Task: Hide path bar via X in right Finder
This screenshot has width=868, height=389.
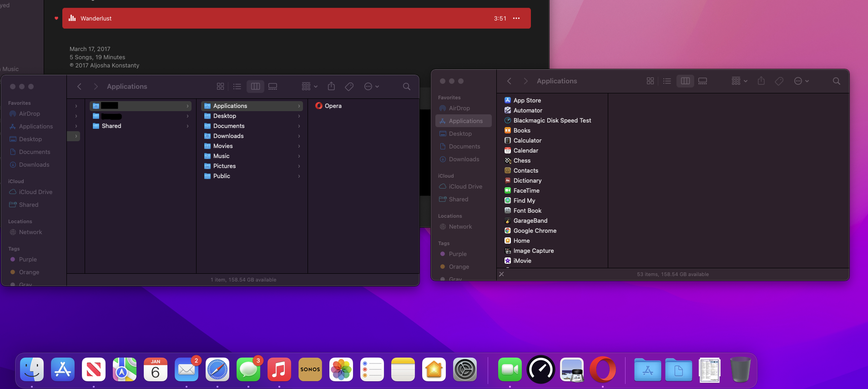Action: [x=501, y=274]
